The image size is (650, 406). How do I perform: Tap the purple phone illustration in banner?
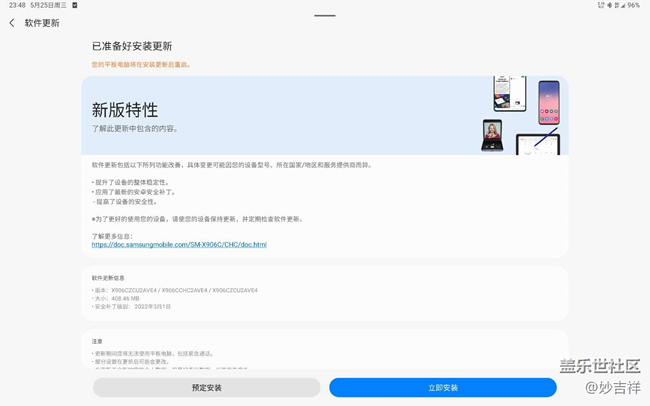point(548,102)
